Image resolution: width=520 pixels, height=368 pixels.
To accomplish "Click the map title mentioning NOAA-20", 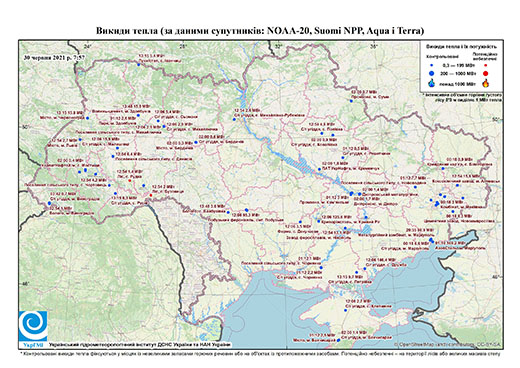I will click(x=260, y=31).
